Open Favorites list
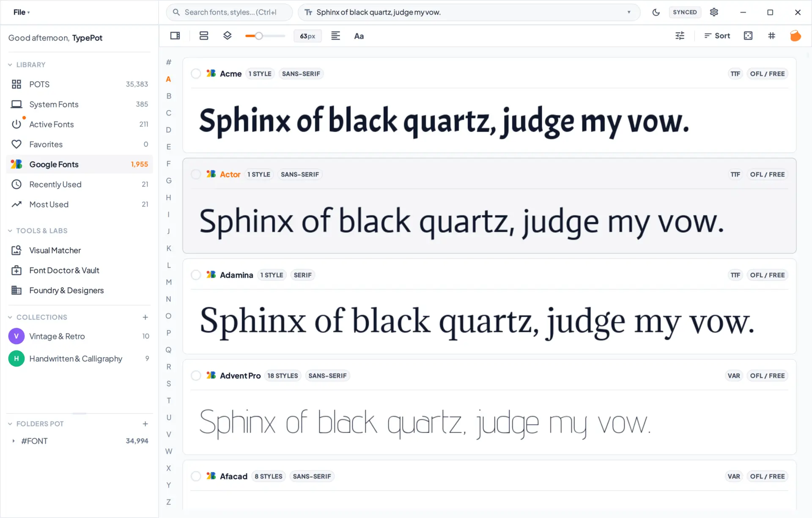The height and width of the screenshot is (518, 812). tap(80, 144)
